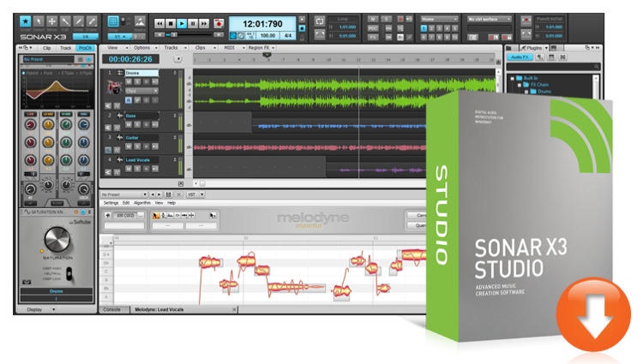Click the Stop transport button

tap(170, 22)
